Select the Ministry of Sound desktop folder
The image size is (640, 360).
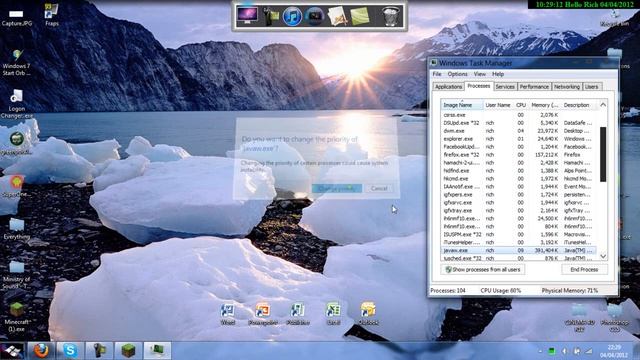[x=16, y=275]
